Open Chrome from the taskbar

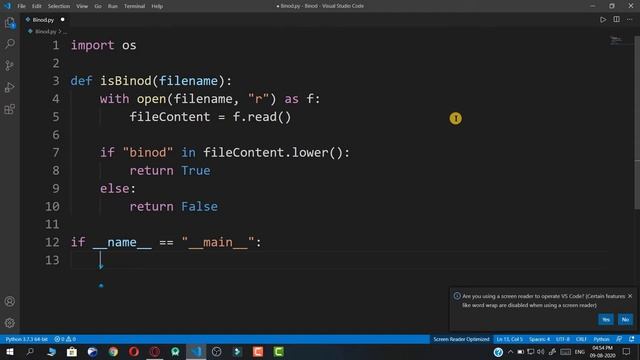[113, 352]
